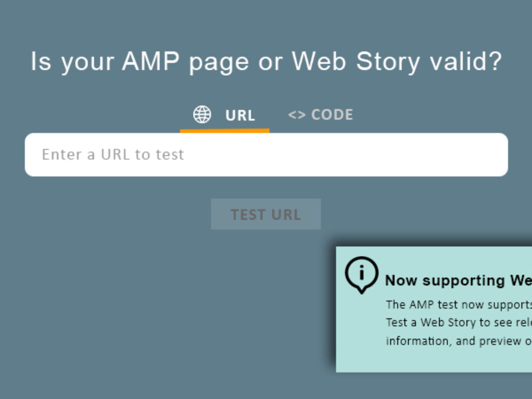Viewport: 532px width, 399px height.
Task: Switch to the CODE tab label
Action: pyautogui.click(x=332, y=115)
